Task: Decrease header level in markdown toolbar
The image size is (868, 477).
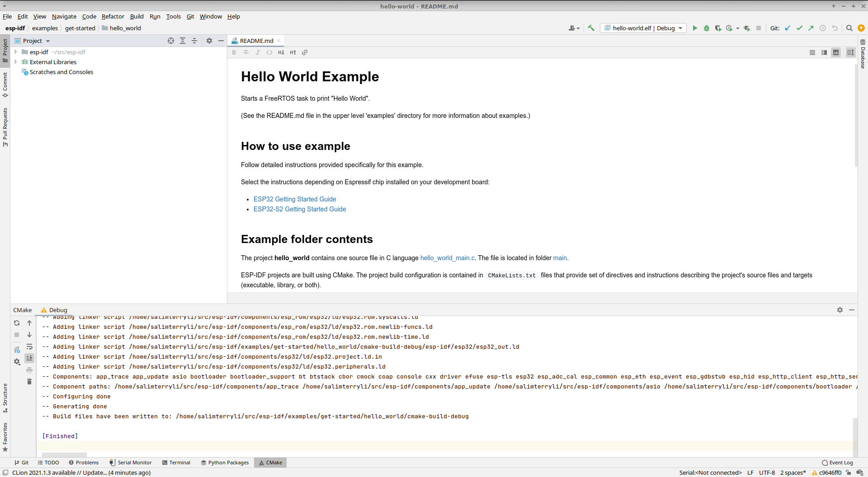Action: pos(281,52)
